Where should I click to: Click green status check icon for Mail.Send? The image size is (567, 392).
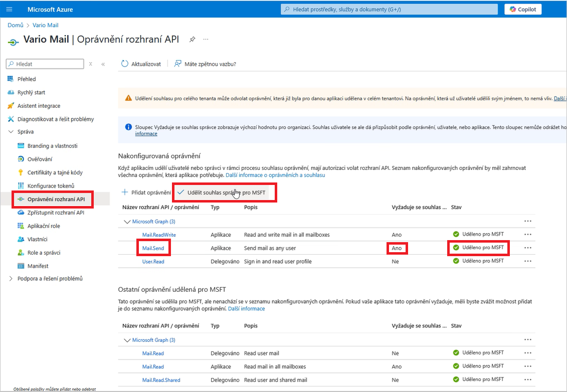(x=456, y=247)
